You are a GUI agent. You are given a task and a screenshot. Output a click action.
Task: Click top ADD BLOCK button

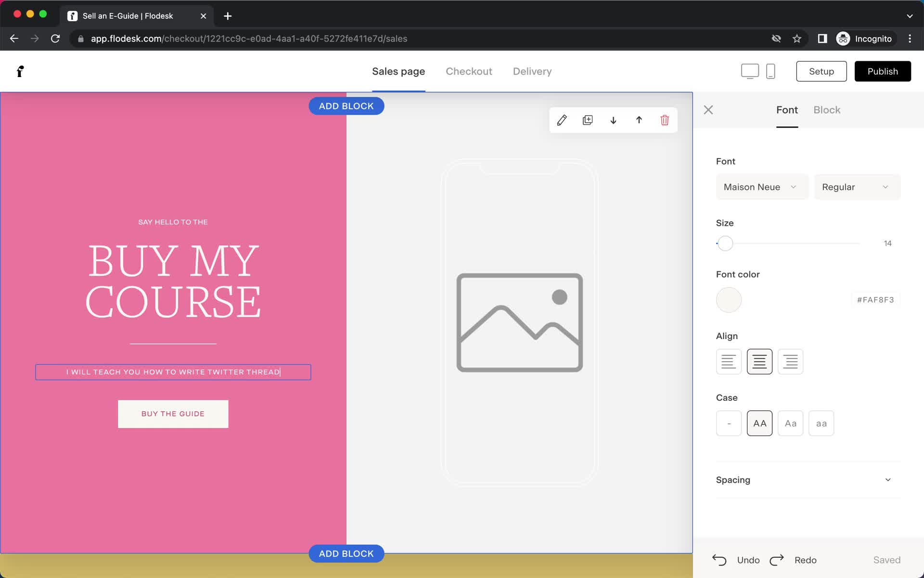pos(346,106)
